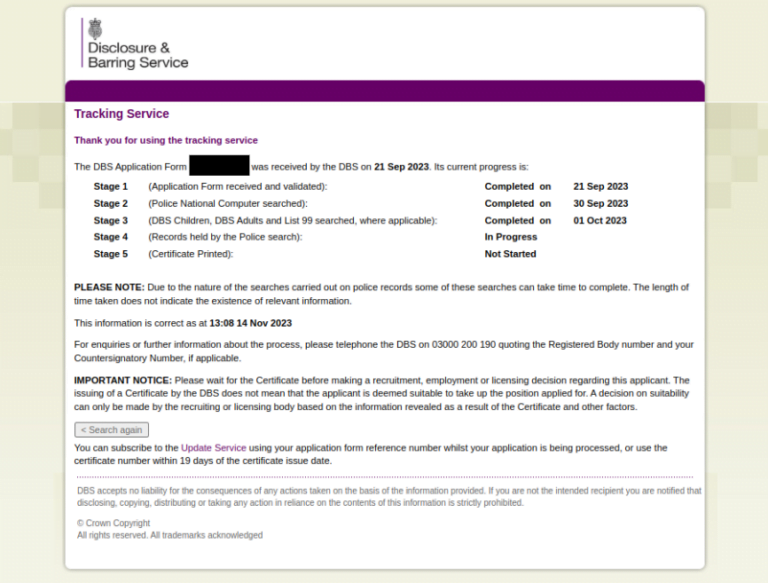Click the 'Disclosure & Barring Service' logo text

pyautogui.click(x=138, y=55)
